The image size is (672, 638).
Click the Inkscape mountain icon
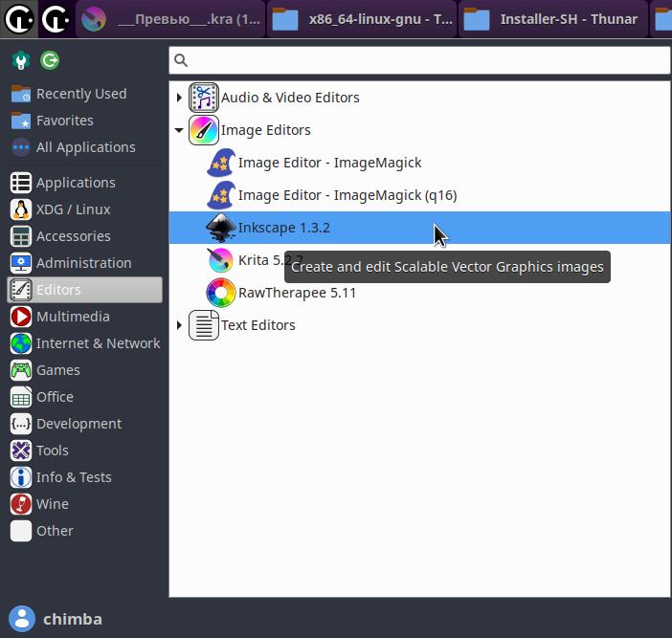click(221, 228)
